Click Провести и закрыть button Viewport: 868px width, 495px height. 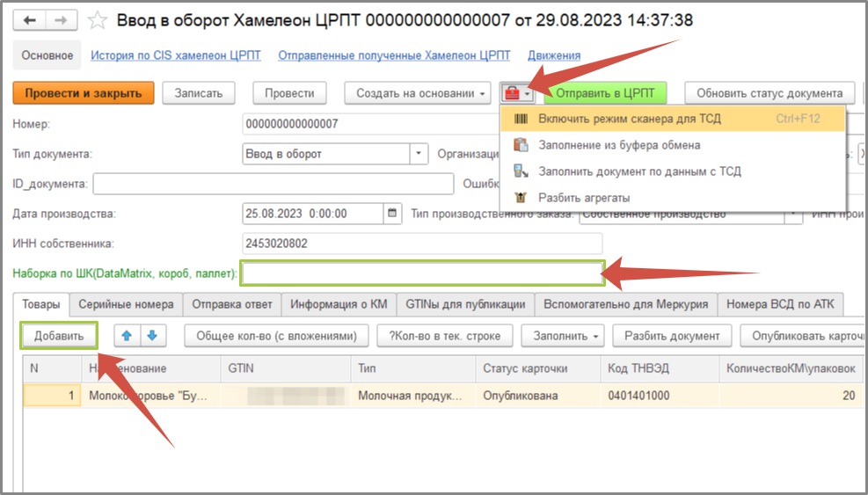tap(84, 93)
